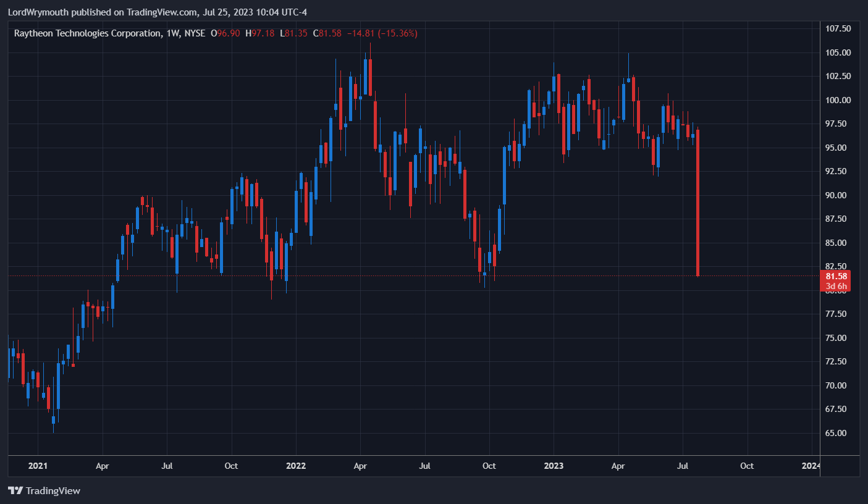This screenshot has width=868, height=504.
Task: Click the TradingView logo icon
Action: [15, 491]
